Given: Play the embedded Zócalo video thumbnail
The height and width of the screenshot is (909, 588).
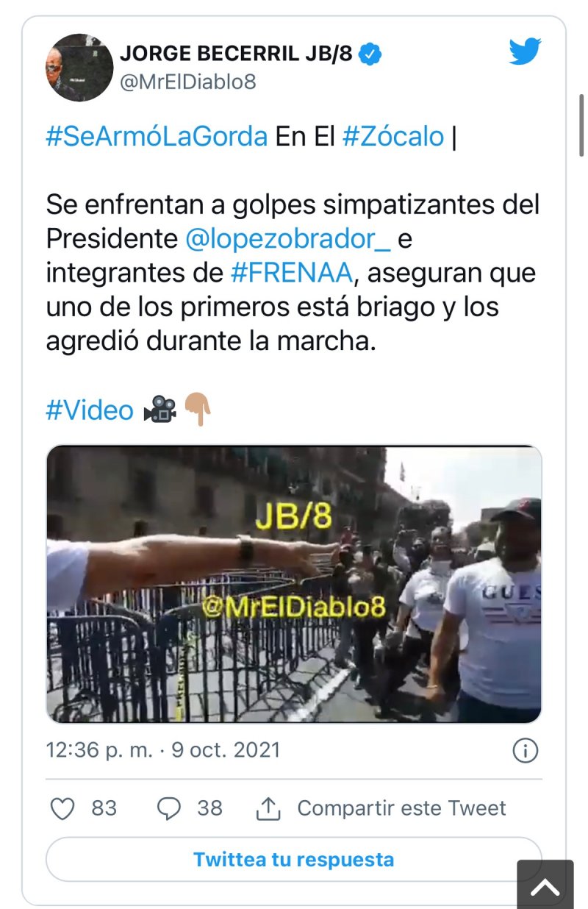Looking at the screenshot, I should 294,585.
